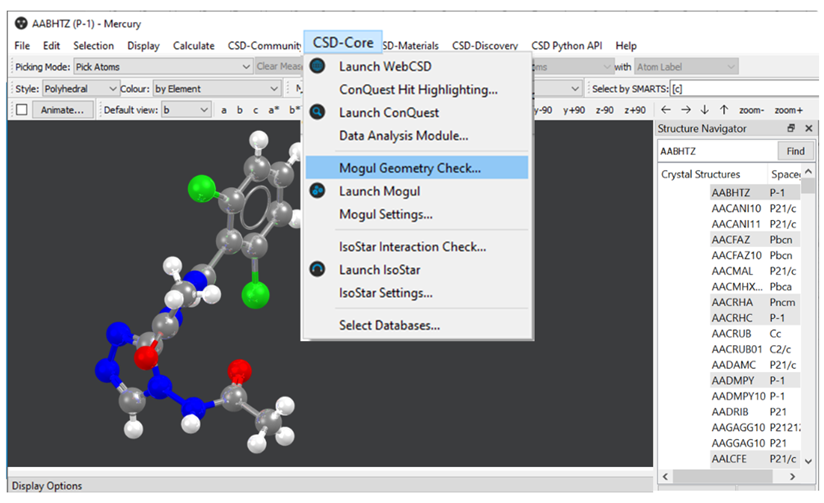The width and height of the screenshot is (824, 503).
Task: Click the Launch ConQuest magnifier icon
Action: (x=317, y=113)
